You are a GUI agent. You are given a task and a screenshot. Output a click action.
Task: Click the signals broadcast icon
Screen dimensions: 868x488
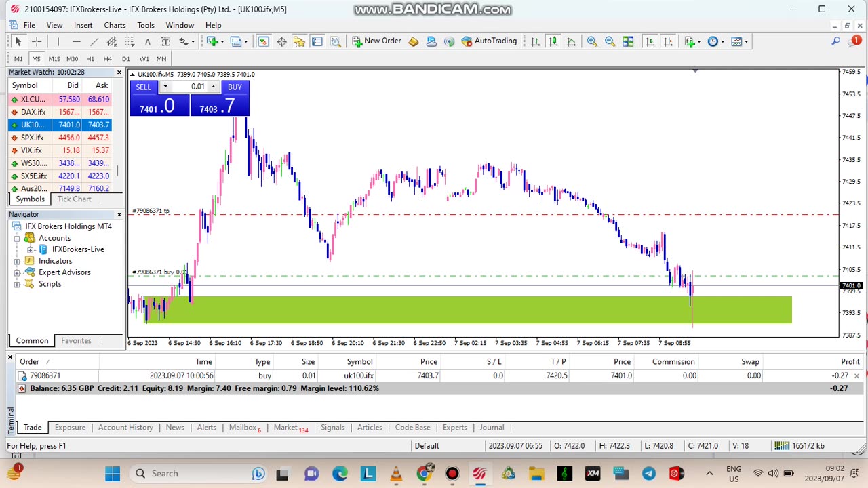449,41
